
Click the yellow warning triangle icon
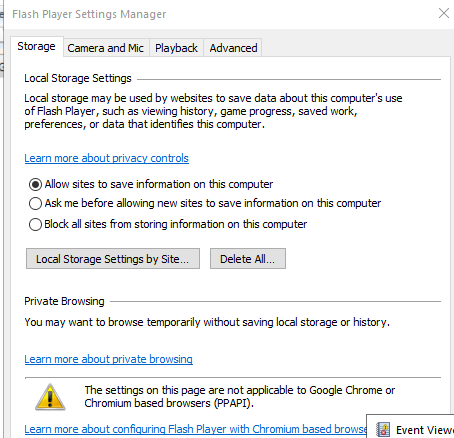click(x=50, y=397)
